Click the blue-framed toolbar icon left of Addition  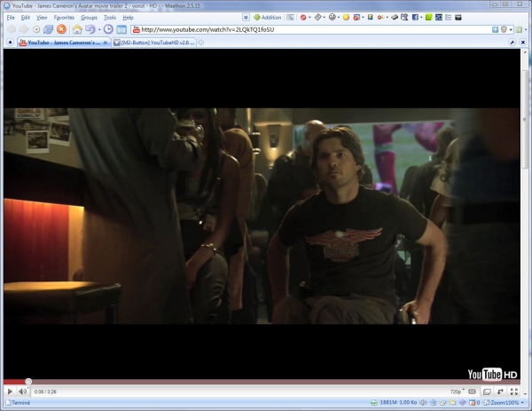point(246,17)
